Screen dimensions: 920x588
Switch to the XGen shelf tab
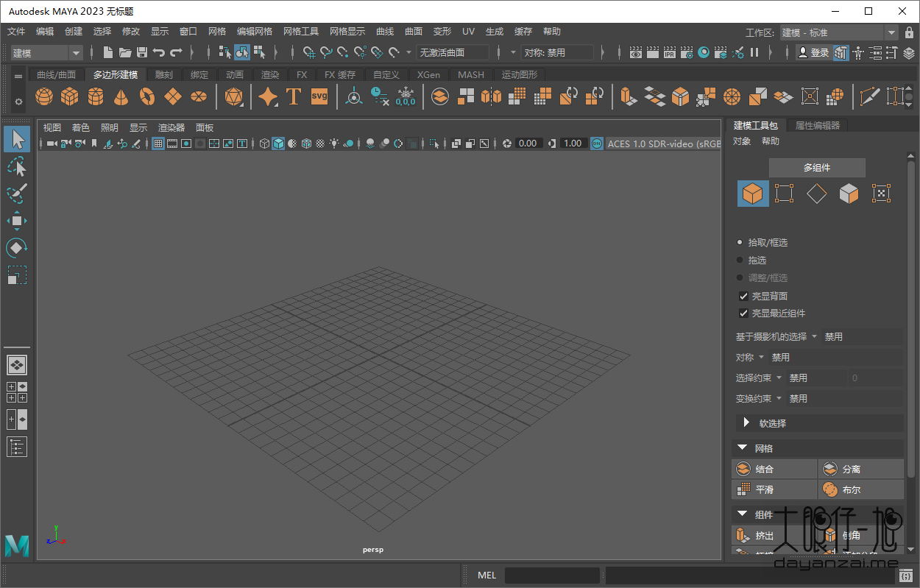pos(428,75)
